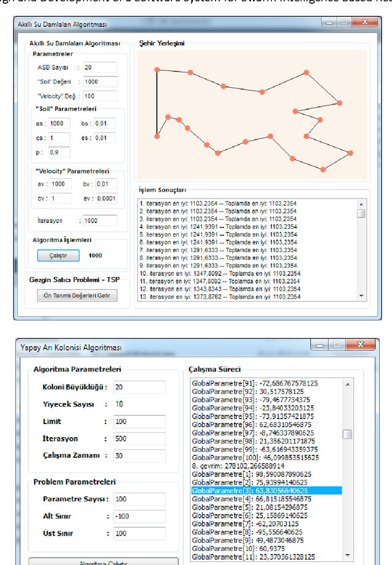Close the Yapay Arı Kolonisi Algoritması window

click(x=360, y=345)
